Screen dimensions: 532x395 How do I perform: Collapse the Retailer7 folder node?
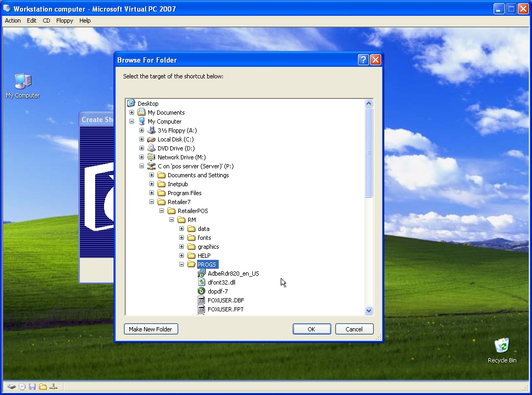click(x=151, y=202)
